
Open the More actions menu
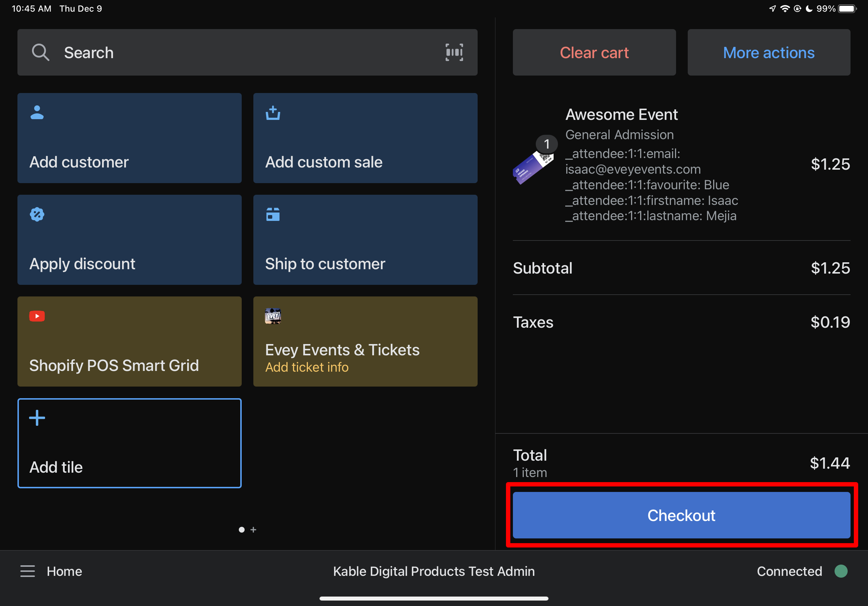click(x=768, y=53)
